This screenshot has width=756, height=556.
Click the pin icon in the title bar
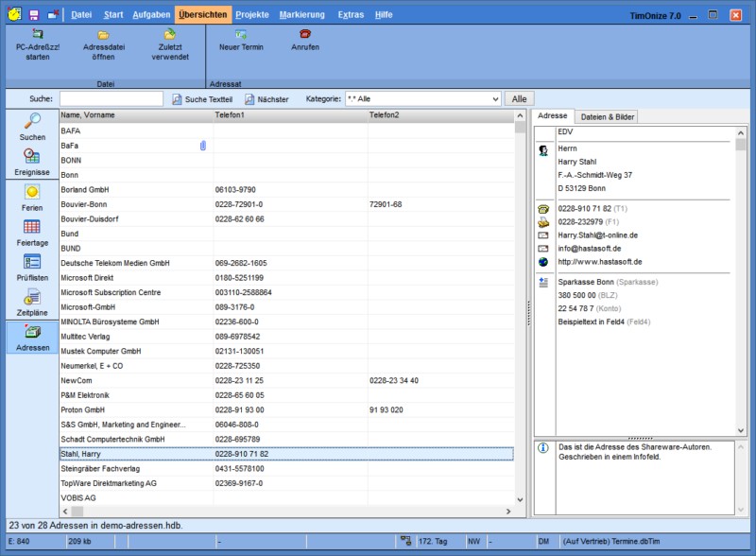(53, 15)
